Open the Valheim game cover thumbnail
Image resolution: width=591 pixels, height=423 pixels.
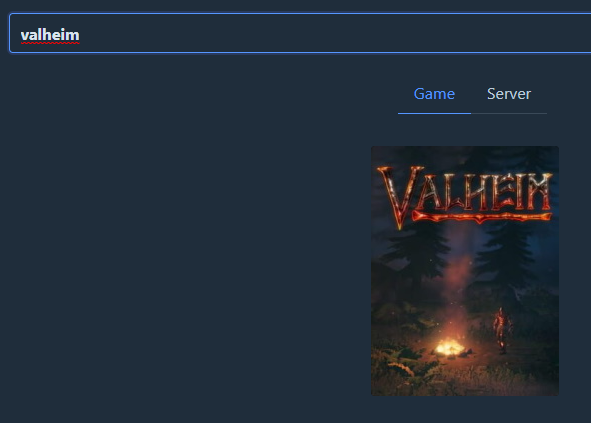(x=465, y=271)
